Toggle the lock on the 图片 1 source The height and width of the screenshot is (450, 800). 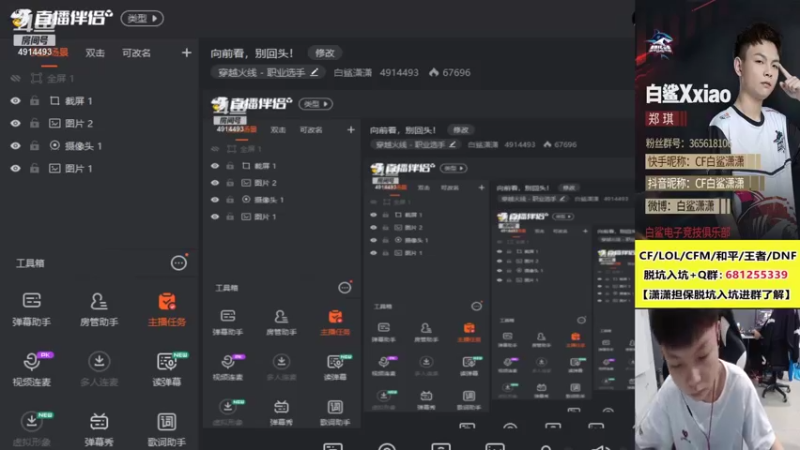point(34,168)
